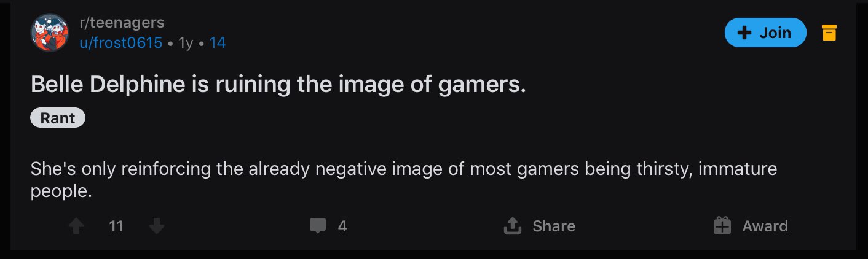
Task: Visit the u/frost0615 user profile
Action: click(121, 43)
